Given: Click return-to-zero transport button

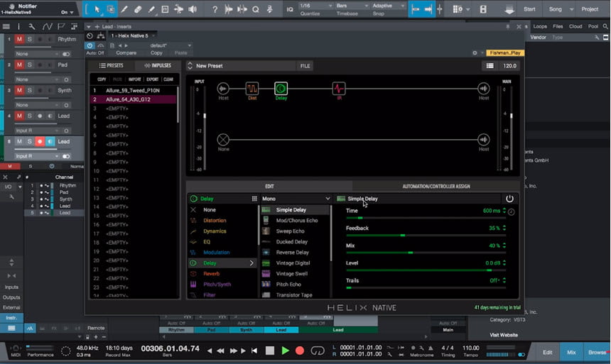Looking at the screenshot, I should (x=254, y=351).
